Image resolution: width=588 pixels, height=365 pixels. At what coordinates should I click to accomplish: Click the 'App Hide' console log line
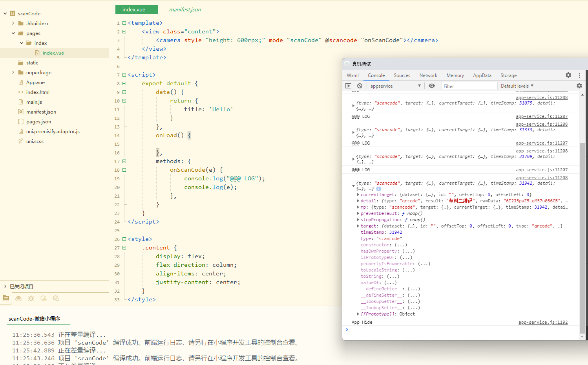[362, 322]
